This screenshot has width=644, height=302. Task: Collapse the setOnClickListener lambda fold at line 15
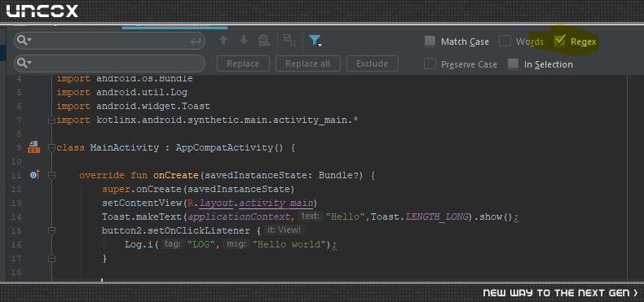51,230
